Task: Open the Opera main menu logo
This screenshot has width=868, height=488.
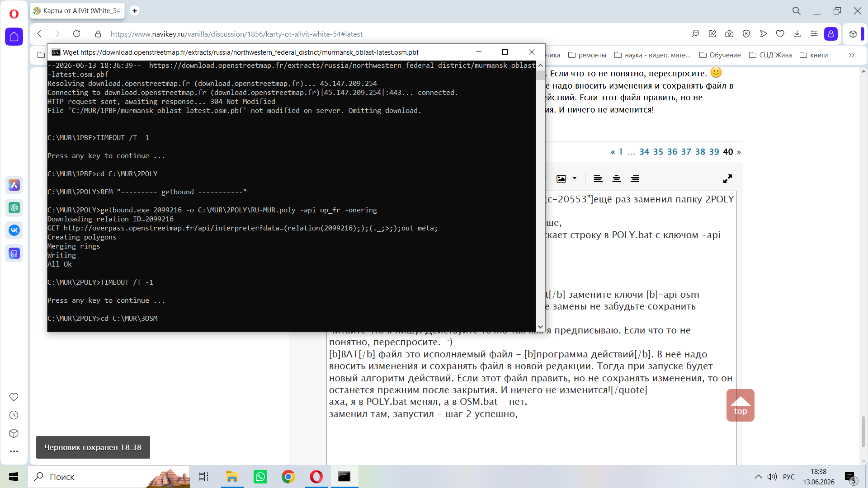Action: 14,14
